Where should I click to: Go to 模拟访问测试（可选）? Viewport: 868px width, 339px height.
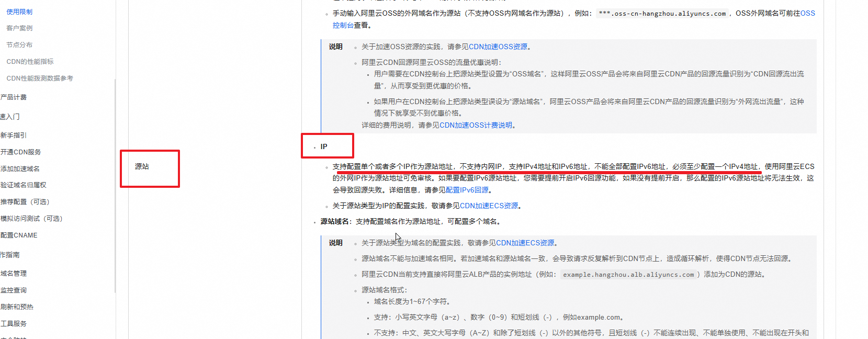(x=31, y=219)
